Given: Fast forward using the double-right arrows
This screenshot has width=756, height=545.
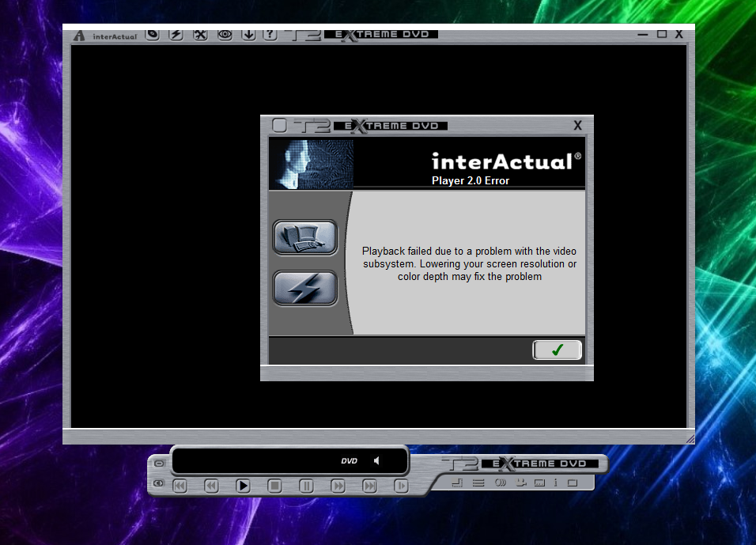Looking at the screenshot, I should [338, 486].
